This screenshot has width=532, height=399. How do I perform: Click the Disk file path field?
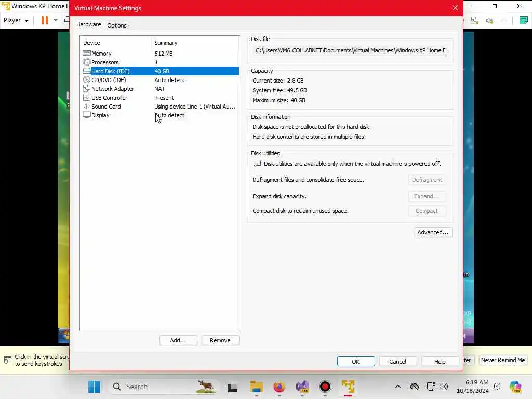[350, 50]
